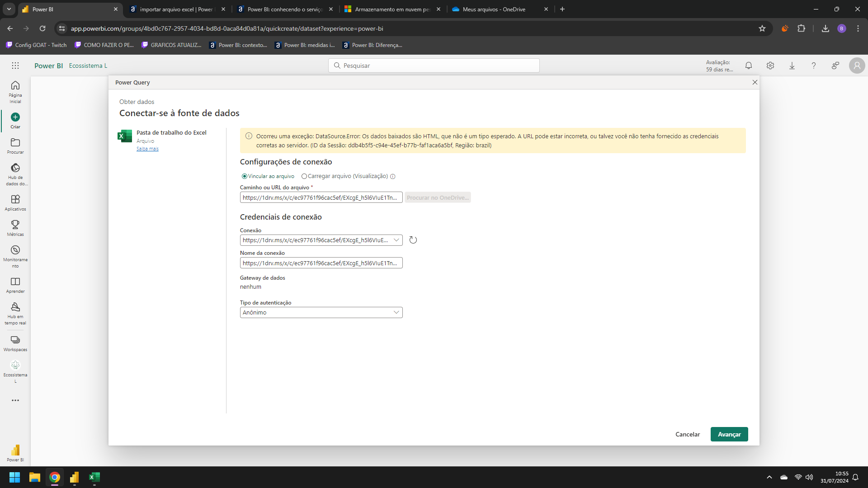868x488 pixels.
Task: Click the Avançar button
Action: tap(729, 434)
